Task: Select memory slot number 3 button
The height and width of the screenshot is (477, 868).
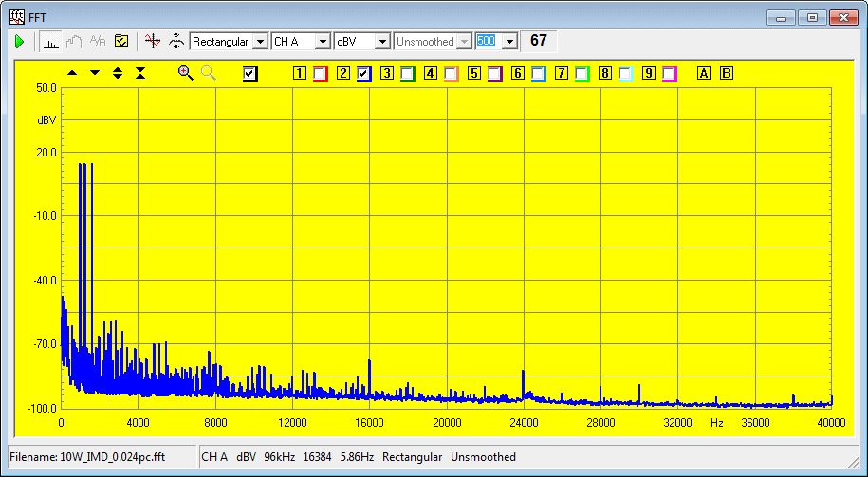Action: click(387, 73)
